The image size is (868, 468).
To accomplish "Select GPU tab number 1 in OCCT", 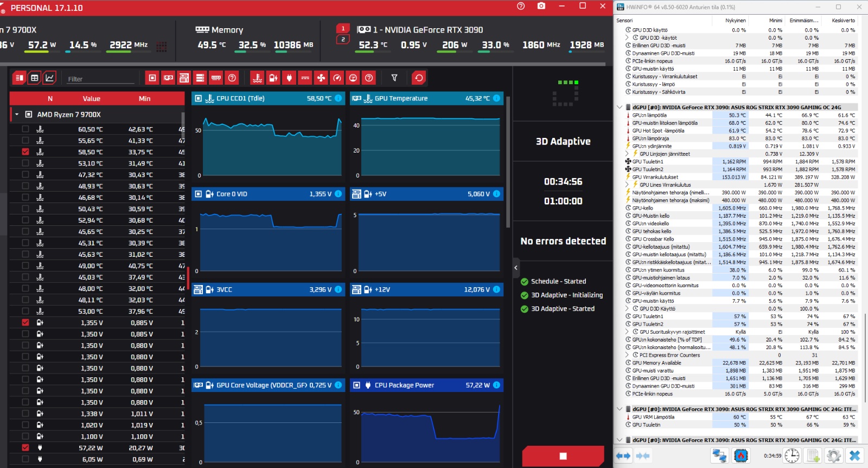I will (x=343, y=28).
